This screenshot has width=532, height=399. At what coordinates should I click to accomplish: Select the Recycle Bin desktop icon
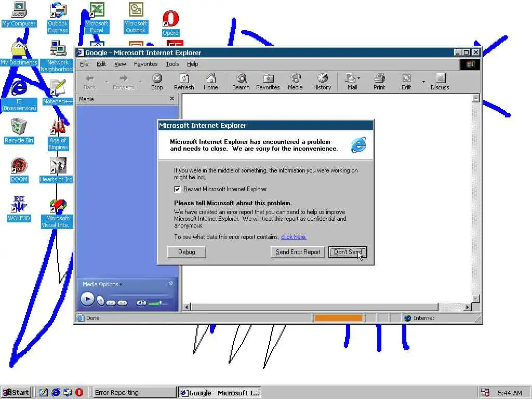click(x=19, y=131)
